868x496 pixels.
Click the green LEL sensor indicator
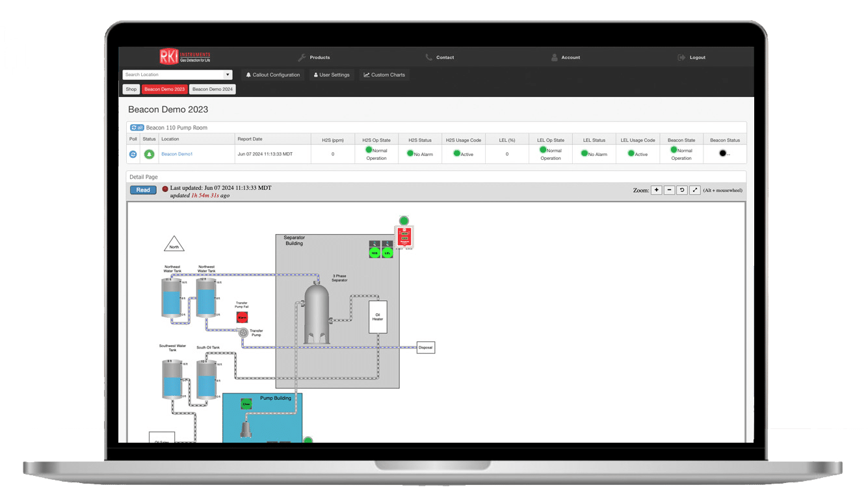388,253
